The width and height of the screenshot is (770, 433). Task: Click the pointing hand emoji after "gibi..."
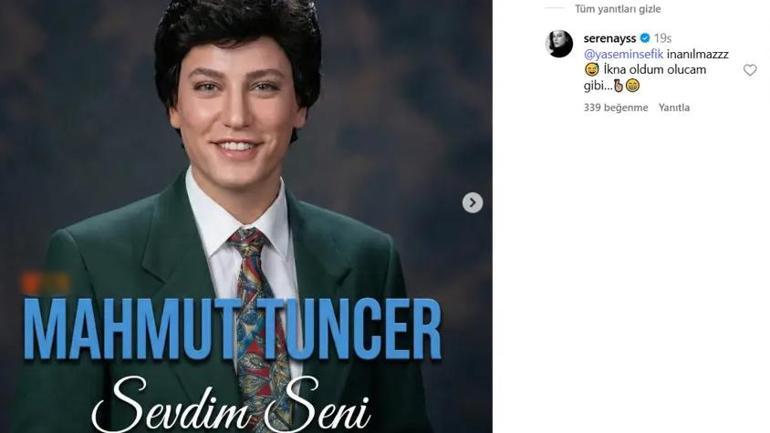tap(618, 86)
